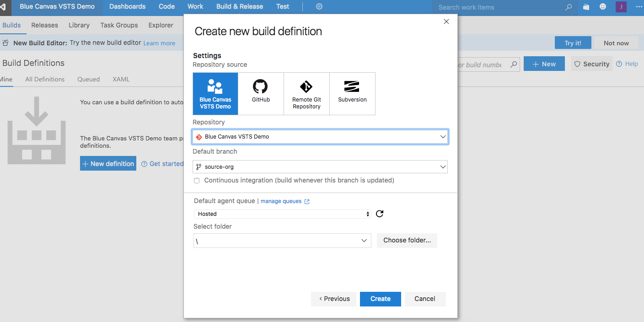Viewport: 644px width, 322px height.
Task: Show the Mine definitions tab
Action: pos(6,79)
